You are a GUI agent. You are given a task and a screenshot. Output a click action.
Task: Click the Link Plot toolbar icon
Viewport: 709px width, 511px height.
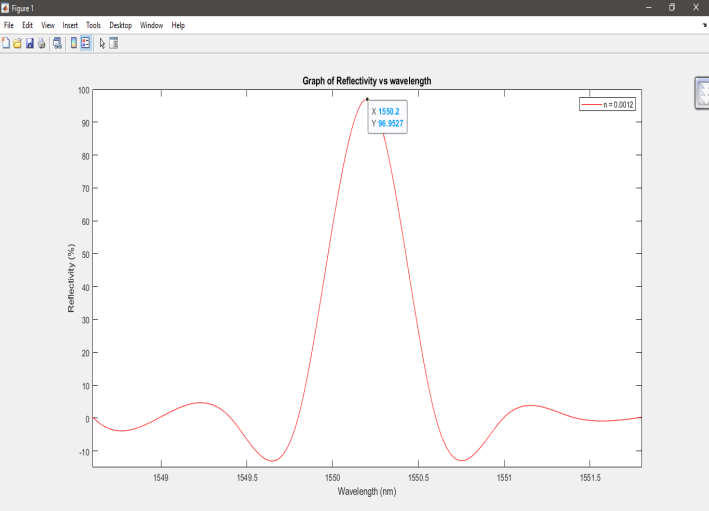pyautogui.click(x=57, y=43)
